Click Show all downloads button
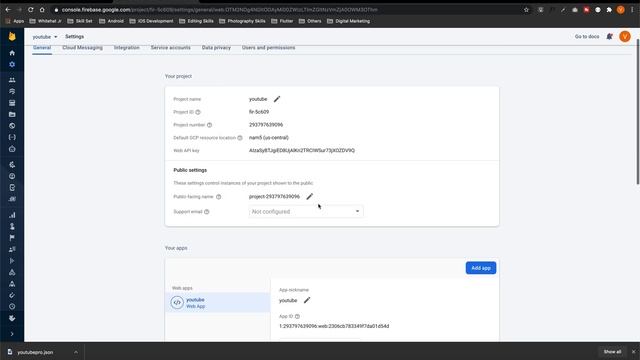Viewport: 640px width, 360px height. click(x=612, y=352)
